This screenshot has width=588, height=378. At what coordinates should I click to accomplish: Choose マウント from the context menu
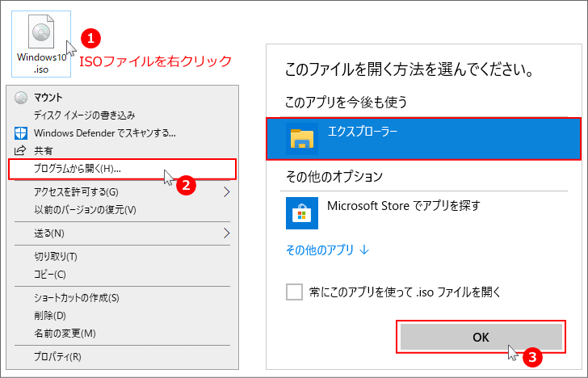[123, 98]
